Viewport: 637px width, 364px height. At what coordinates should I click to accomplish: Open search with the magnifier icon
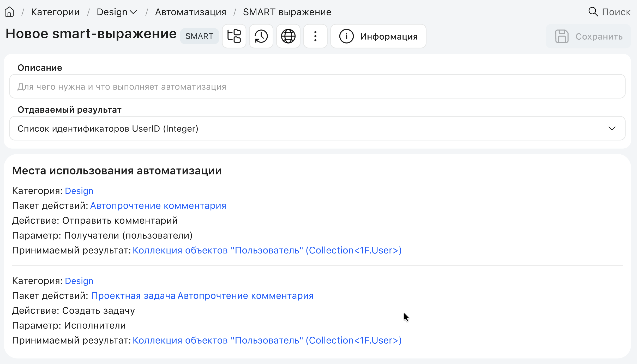593,11
